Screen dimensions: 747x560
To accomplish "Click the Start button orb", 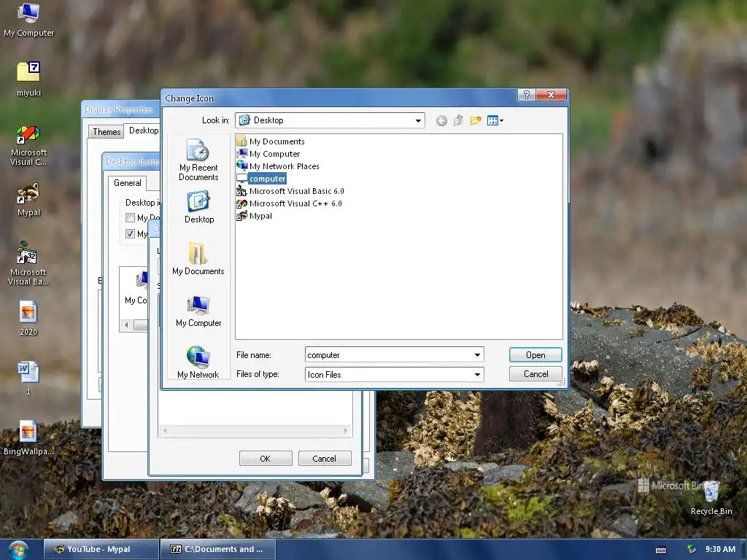I will [x=18, y=550].
